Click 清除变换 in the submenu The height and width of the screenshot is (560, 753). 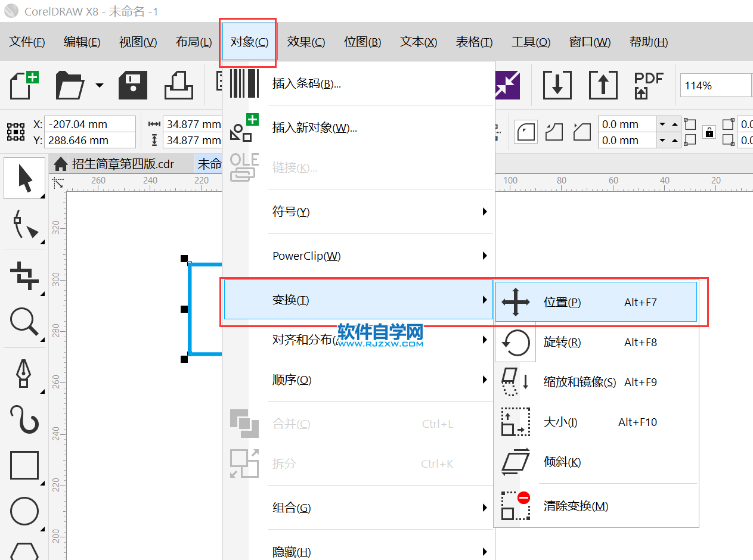point(575,506)
